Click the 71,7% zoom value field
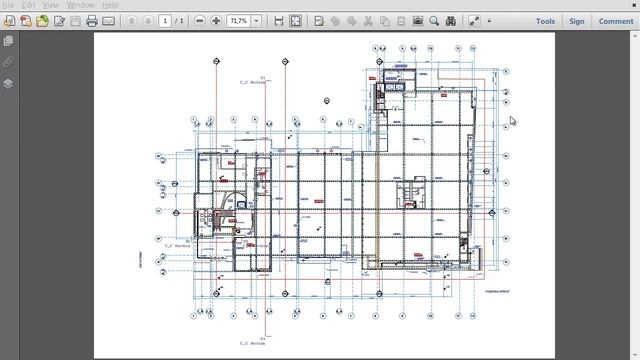640x360 pixels. tap(239, 21)
